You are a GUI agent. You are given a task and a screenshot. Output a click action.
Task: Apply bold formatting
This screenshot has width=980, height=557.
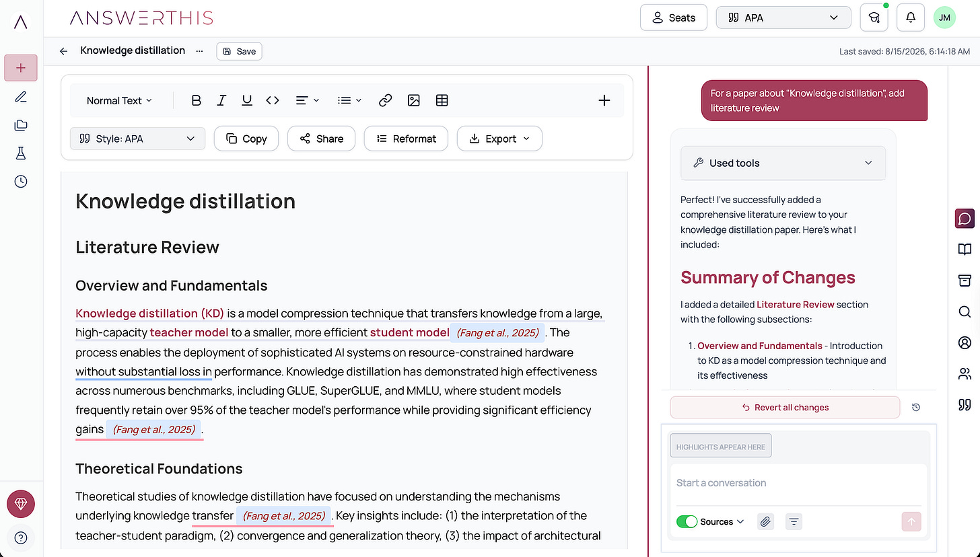(x=196, y=100)
